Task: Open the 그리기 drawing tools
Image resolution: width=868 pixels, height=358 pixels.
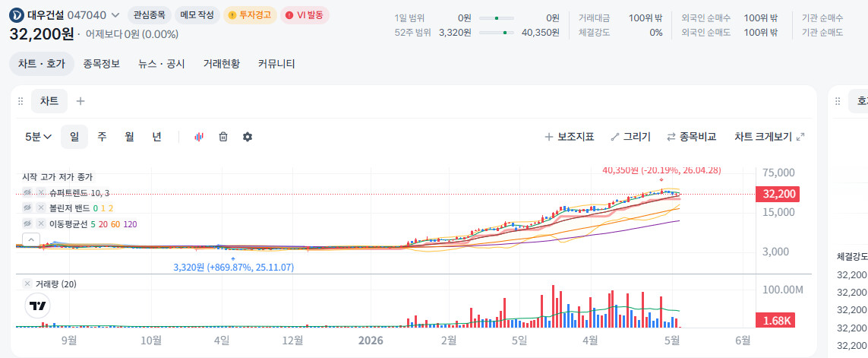Action: [x=630, y=137]
